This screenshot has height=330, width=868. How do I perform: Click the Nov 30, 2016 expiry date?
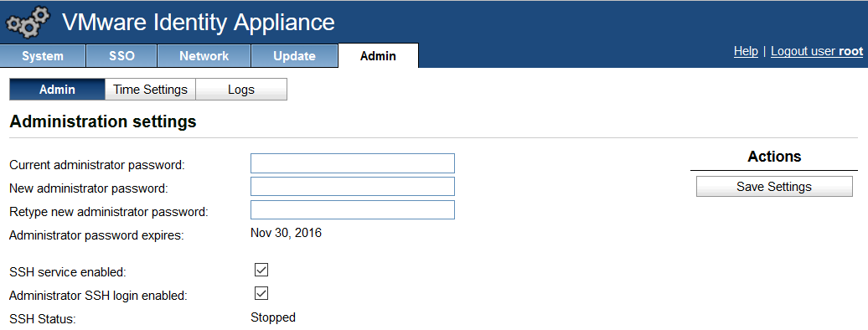pos(287,233)
